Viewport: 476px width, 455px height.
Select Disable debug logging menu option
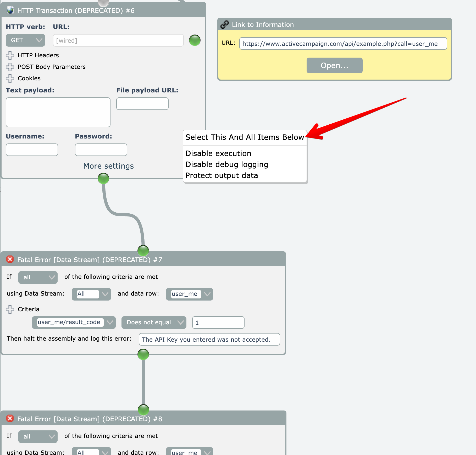(x=226, y=164)
